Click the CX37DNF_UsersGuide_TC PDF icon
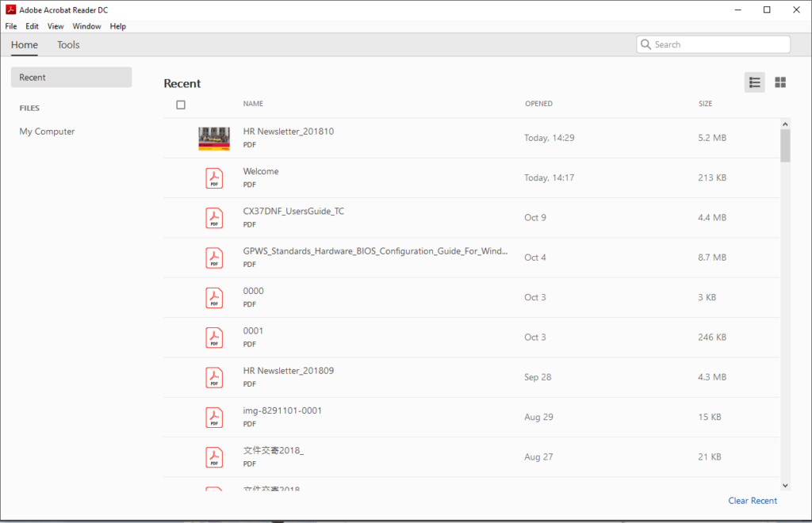812x523 pixels. point(214,218)
